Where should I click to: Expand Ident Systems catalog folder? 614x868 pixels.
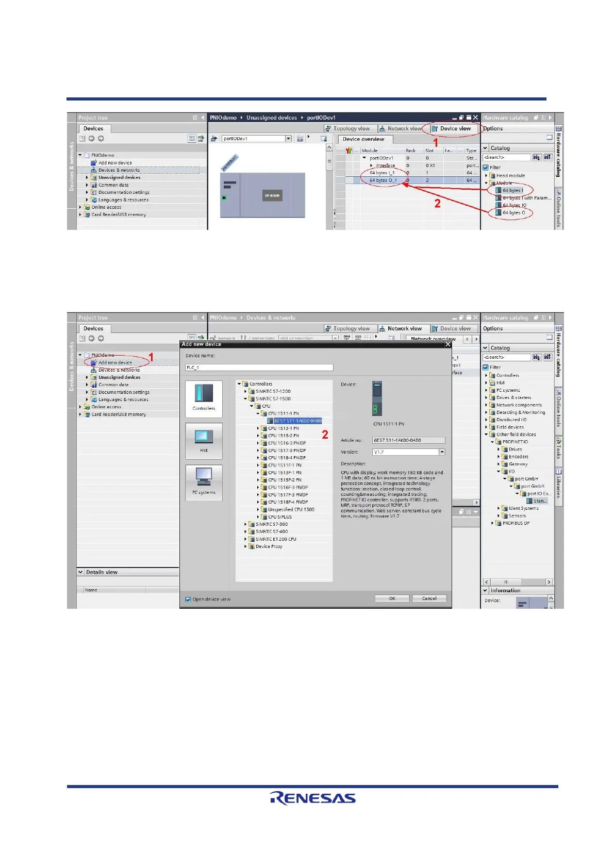pos(499,508)
